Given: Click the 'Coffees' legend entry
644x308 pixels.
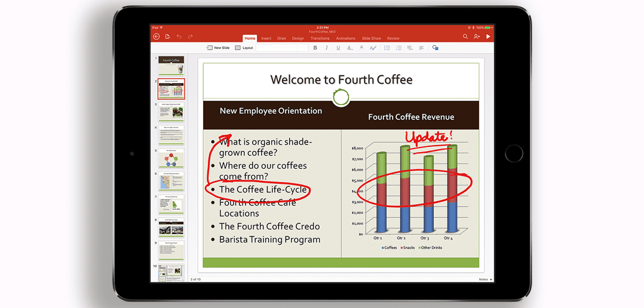Looking at the screenshot, I should 390,248.
